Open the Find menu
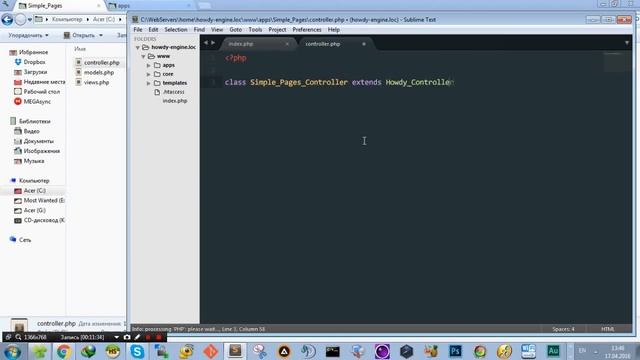This screenshot has height=360, width=640. [x=199, y=30]
